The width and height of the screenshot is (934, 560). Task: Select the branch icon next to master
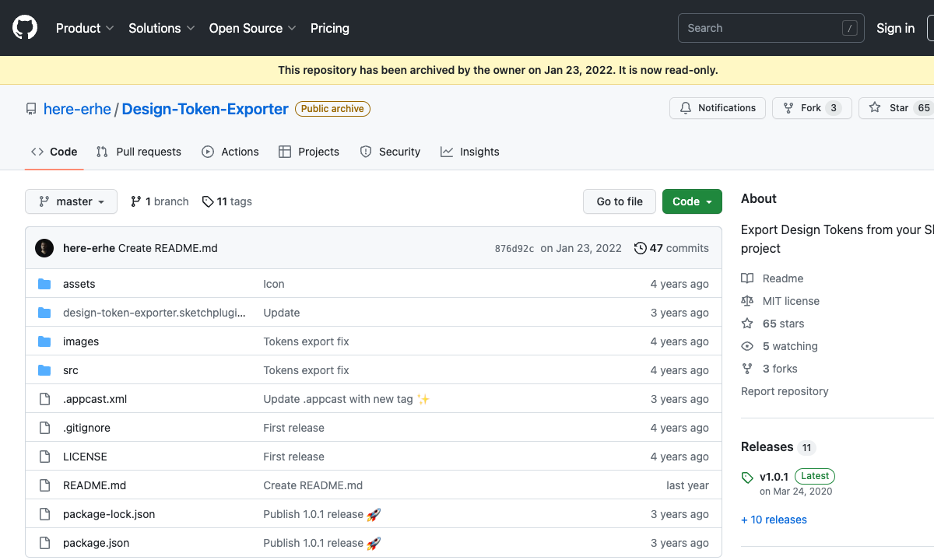point(135,201)
